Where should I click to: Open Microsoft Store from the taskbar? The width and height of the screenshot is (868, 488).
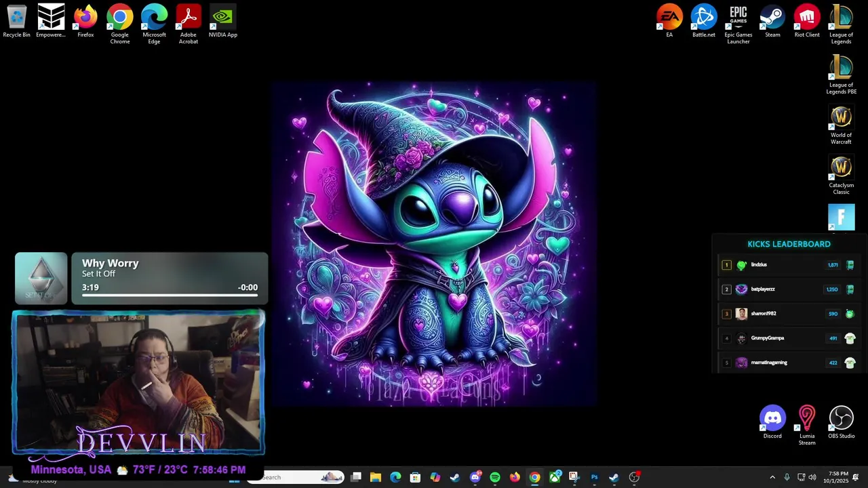415,477
